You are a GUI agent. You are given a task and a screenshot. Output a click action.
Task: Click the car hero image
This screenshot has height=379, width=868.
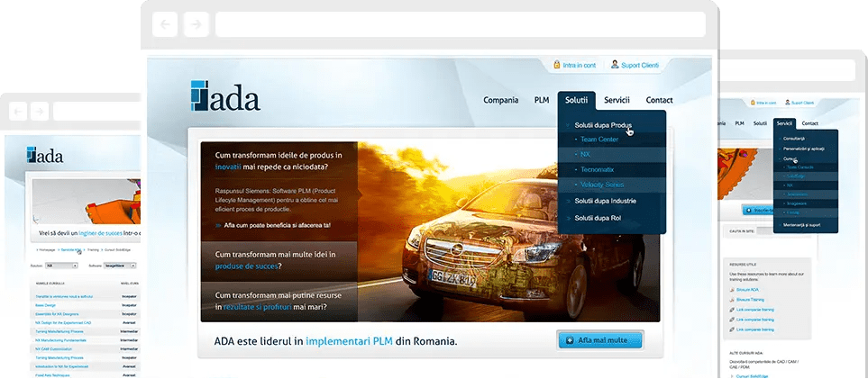(x=508, y=232)
